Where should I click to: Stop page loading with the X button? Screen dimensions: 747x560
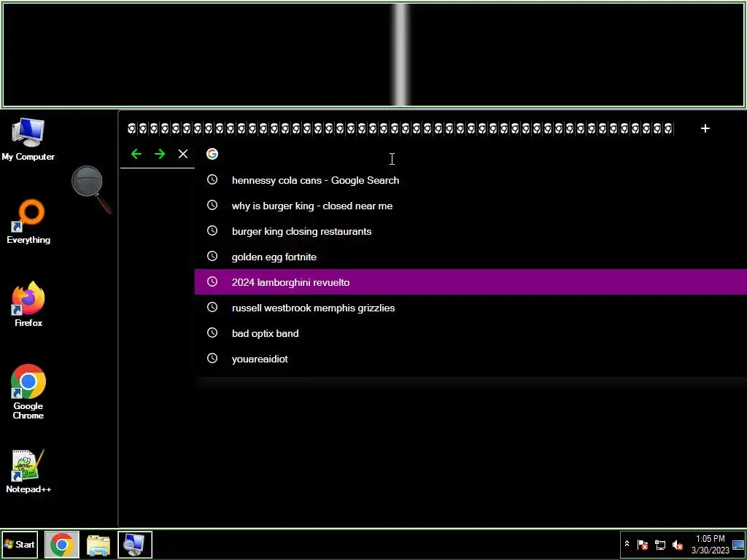[x=183, y=154]
